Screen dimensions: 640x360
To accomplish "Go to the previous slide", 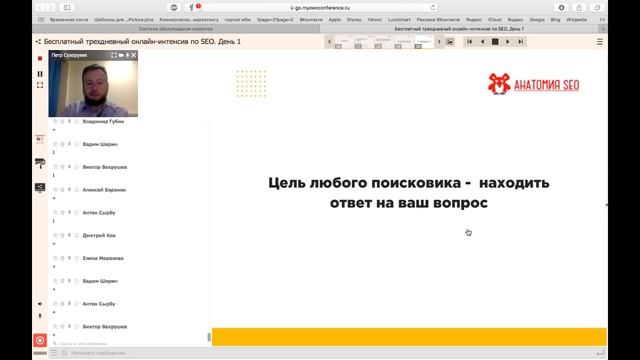I will 482,42.
